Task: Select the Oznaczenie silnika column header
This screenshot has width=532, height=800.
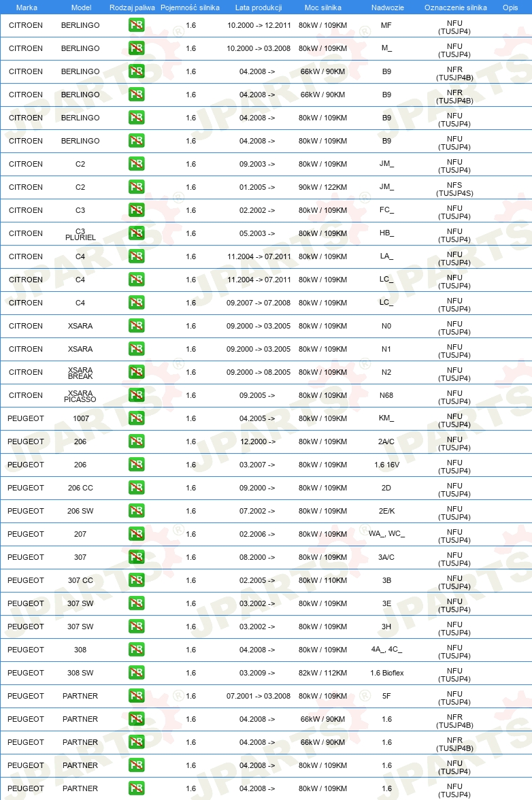Action: 456,7
